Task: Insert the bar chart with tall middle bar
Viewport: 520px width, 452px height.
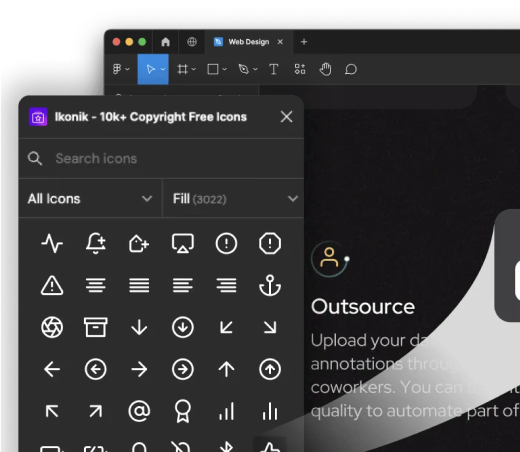Action: point(270,411)
